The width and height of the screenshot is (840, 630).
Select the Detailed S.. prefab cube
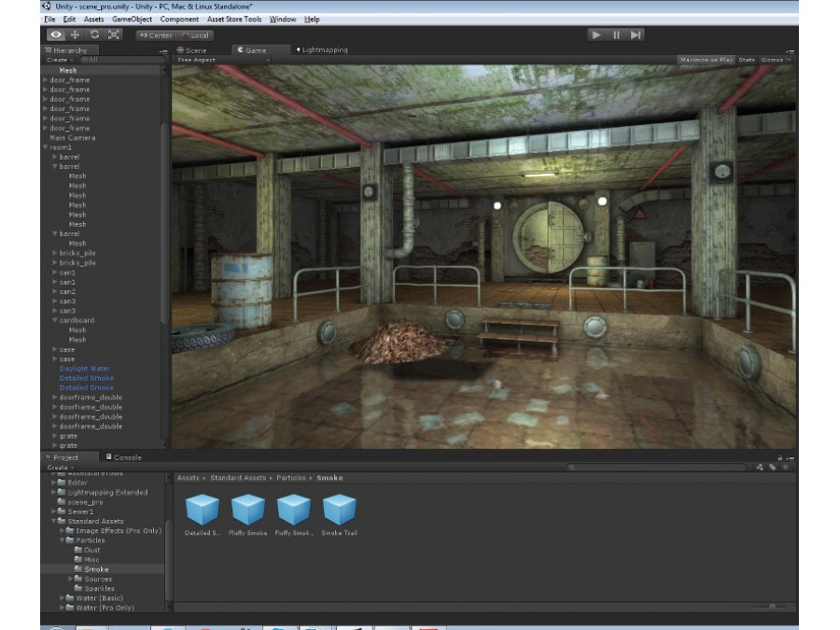[x=202, y=509]
